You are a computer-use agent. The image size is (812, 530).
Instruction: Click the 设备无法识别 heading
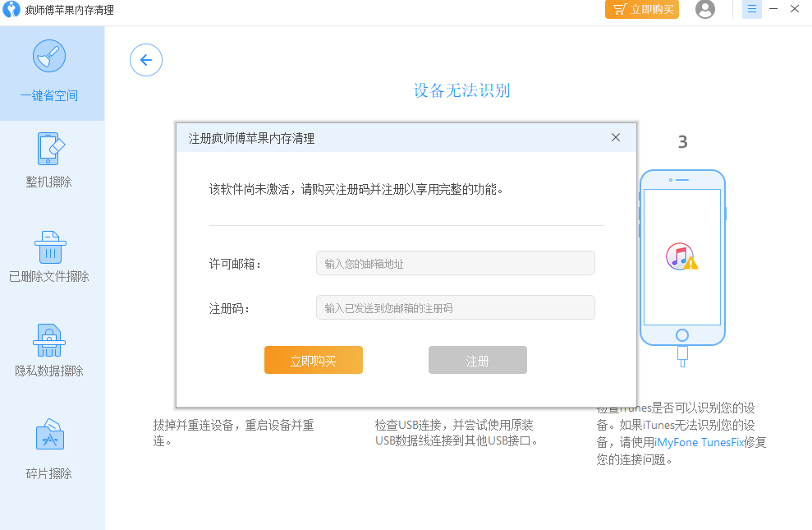tap(462, 90)
